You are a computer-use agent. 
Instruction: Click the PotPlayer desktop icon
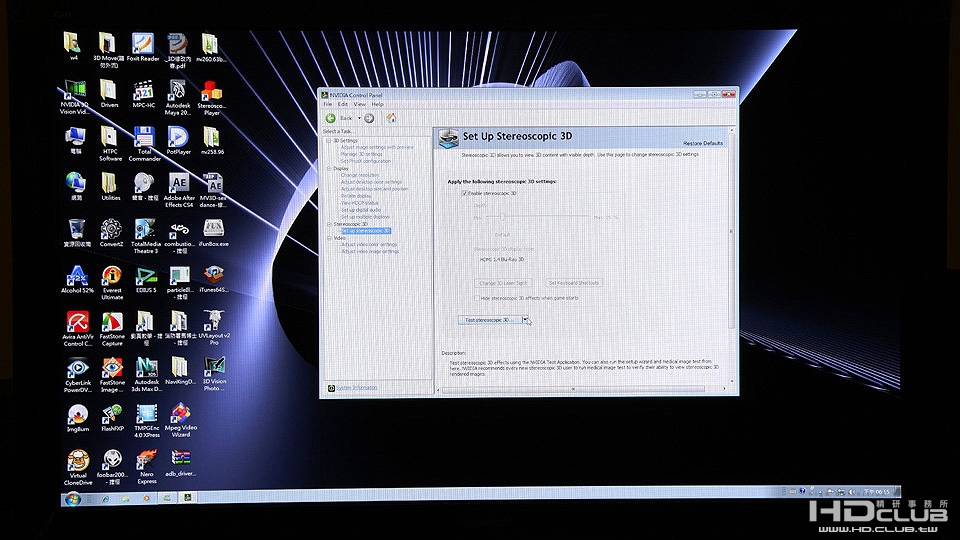pos(178,140)
